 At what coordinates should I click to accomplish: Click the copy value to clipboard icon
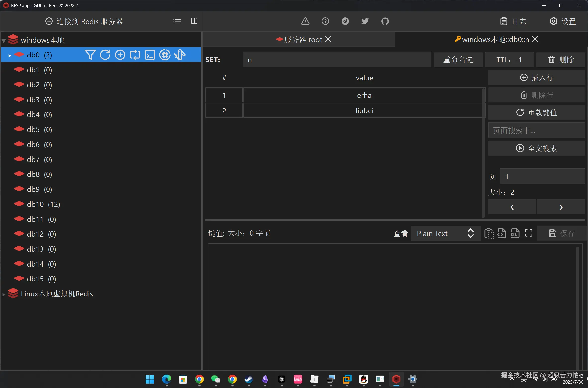click(x=489, y=233)
